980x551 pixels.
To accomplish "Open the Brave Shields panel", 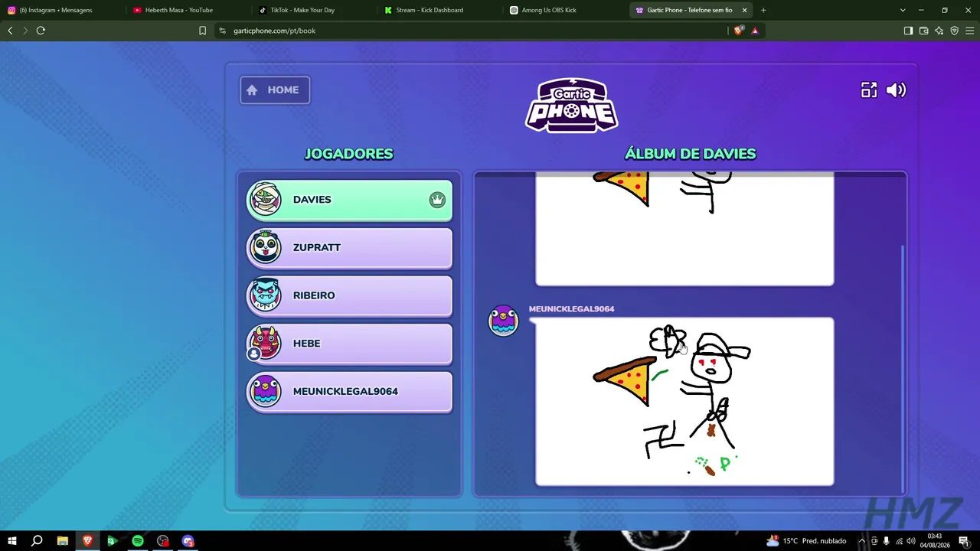I will click(738, 31).
